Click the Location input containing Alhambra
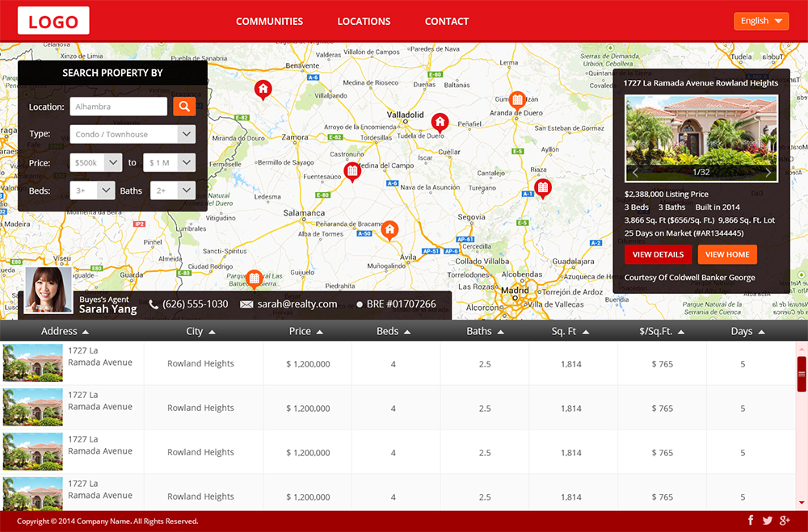 pyautogui.click(x=118, y=106)
